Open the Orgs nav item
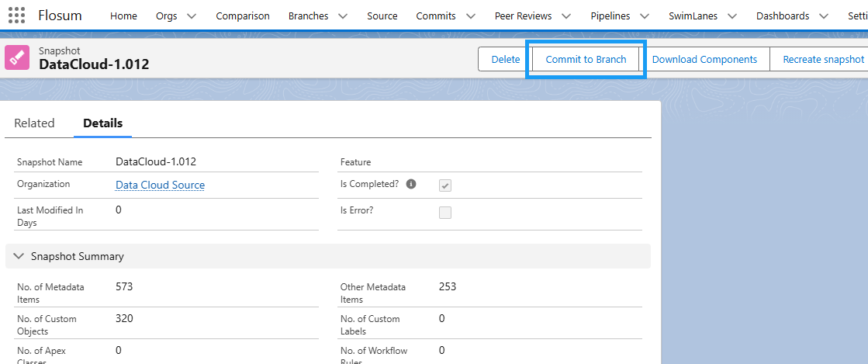868x364 pixels. [167, 16]
